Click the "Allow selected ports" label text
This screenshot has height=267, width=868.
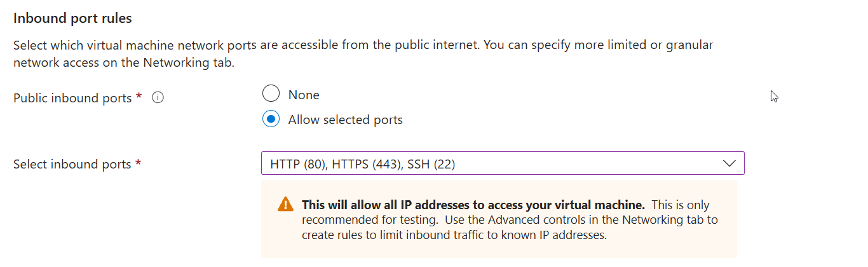[x=345, y=120]
